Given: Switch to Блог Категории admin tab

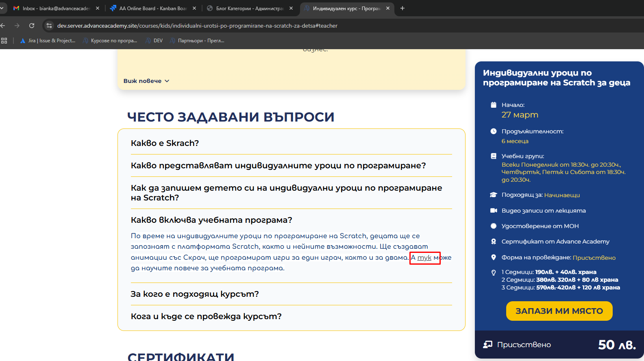Looking at the screenshot, I should tap(250, 8).
